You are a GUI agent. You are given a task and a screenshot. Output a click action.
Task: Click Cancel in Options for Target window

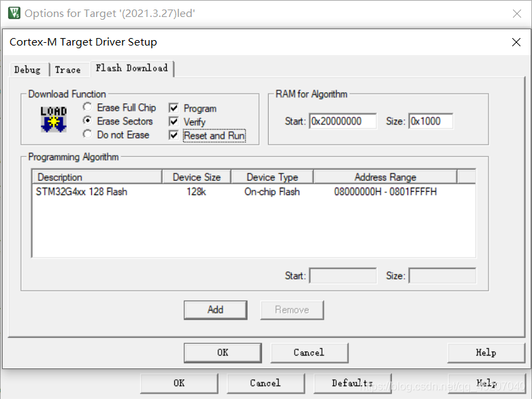pos(266,383)
